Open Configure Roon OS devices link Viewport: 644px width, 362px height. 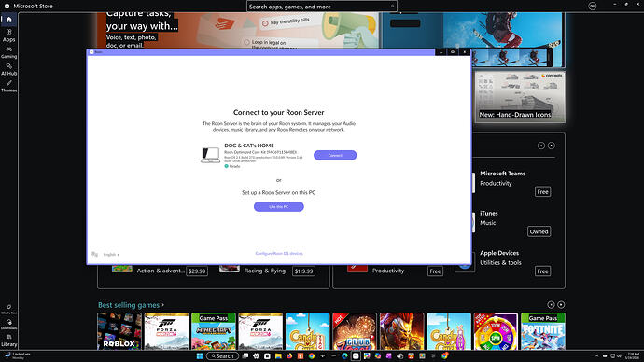pyautogui.click(x=279, y=253)
